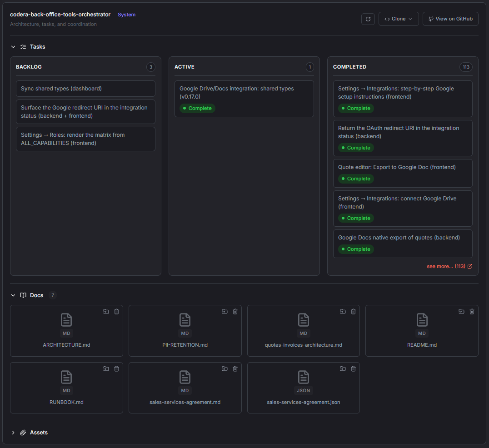Click the Tasks checklist icon
Screen dimensions: 489x448
(23, 47)
